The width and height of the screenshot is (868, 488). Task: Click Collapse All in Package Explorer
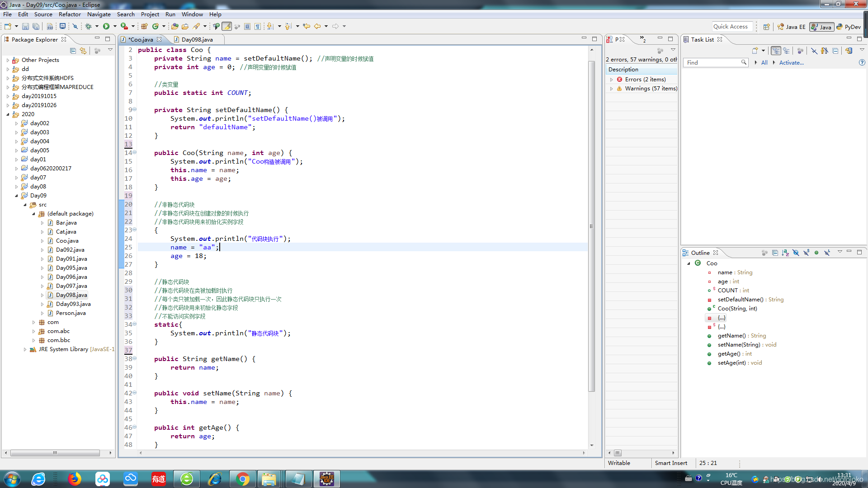pos(73,51)
